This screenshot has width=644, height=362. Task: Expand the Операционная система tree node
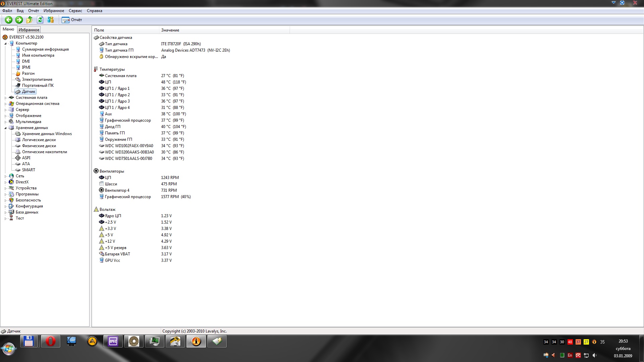pos(5,104)
